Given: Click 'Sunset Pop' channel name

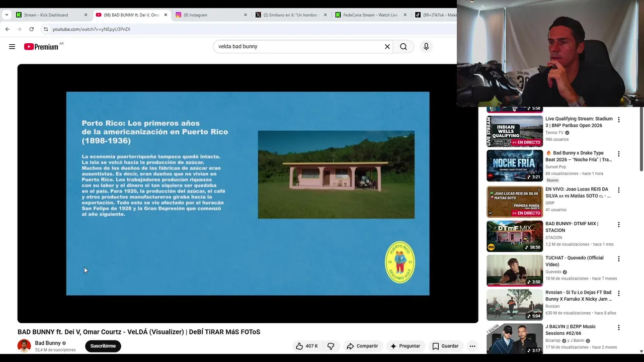Looking at the screenshot, I should 556,167.
